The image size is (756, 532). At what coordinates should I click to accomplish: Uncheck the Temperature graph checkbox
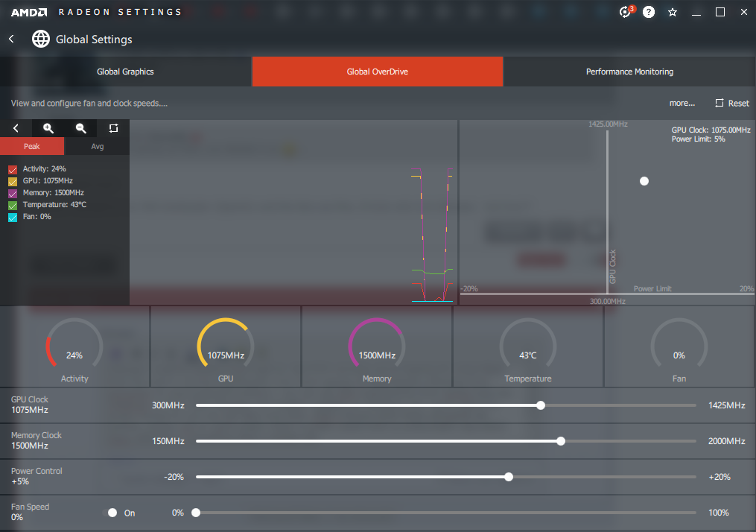coord(13,206)
